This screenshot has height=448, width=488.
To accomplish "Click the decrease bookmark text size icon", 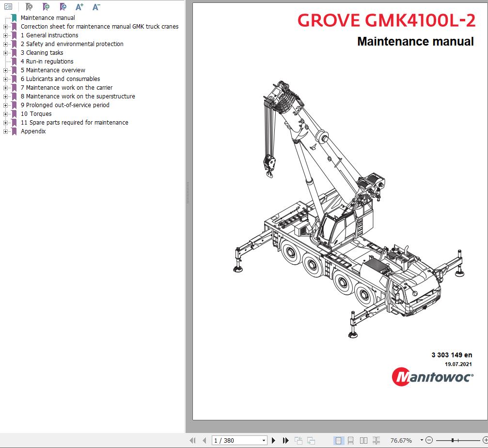I will pos(96,7).
